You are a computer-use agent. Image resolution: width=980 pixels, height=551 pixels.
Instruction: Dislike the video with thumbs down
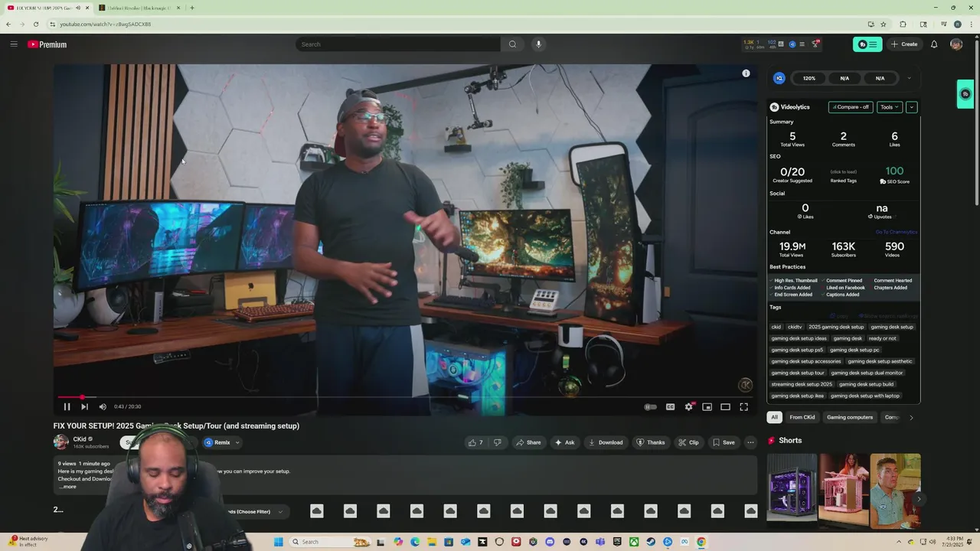click(498, 442)
